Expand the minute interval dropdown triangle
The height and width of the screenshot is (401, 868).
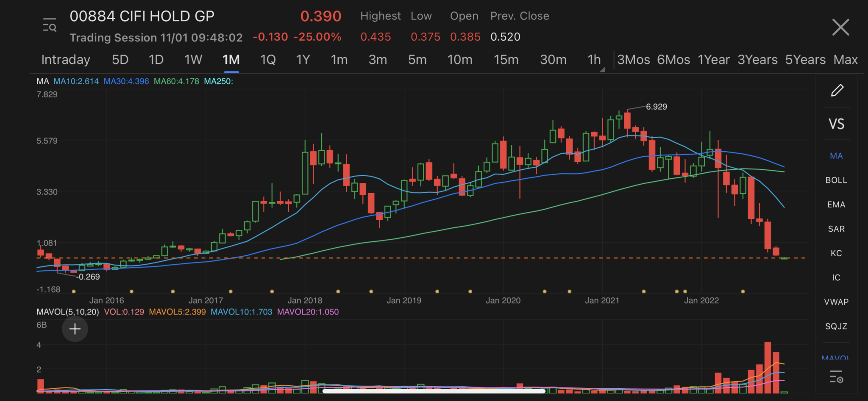[602, 69]
